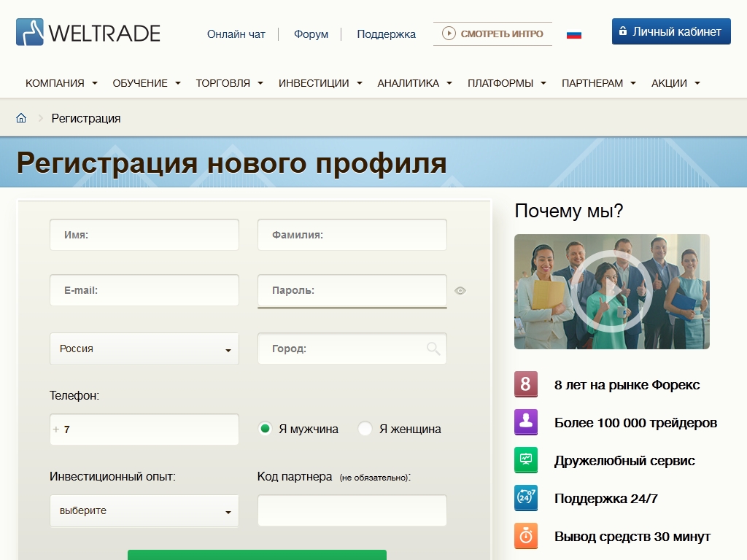Click the orange 30-minute withdrawal timer icon

coord(525,536)
